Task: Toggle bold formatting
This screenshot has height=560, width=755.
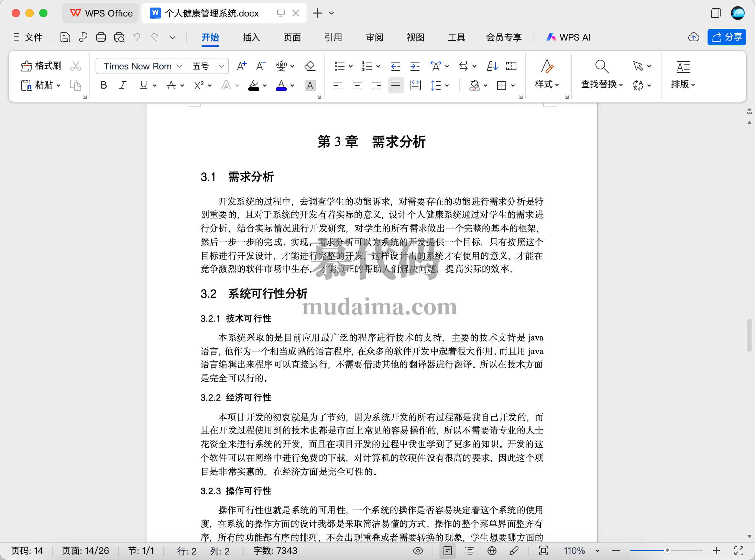Action: click(103, 85)
